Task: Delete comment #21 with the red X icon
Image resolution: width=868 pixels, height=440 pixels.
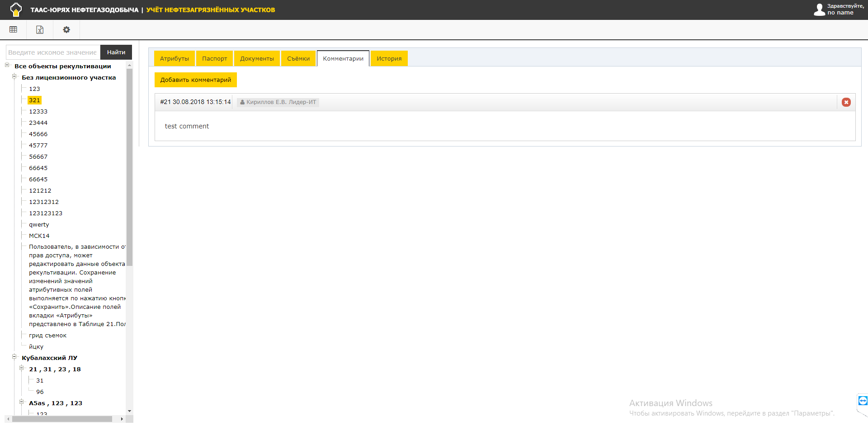Action: (846, 102)
